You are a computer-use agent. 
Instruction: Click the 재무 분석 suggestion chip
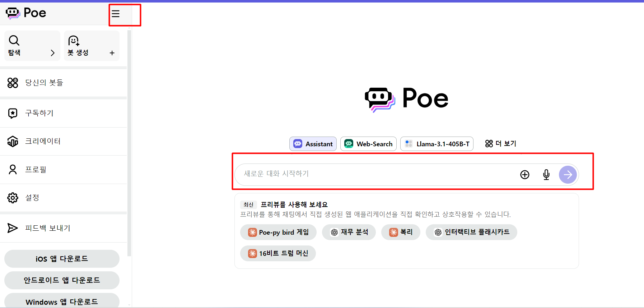pyautogui.click(x=349, y=232)
